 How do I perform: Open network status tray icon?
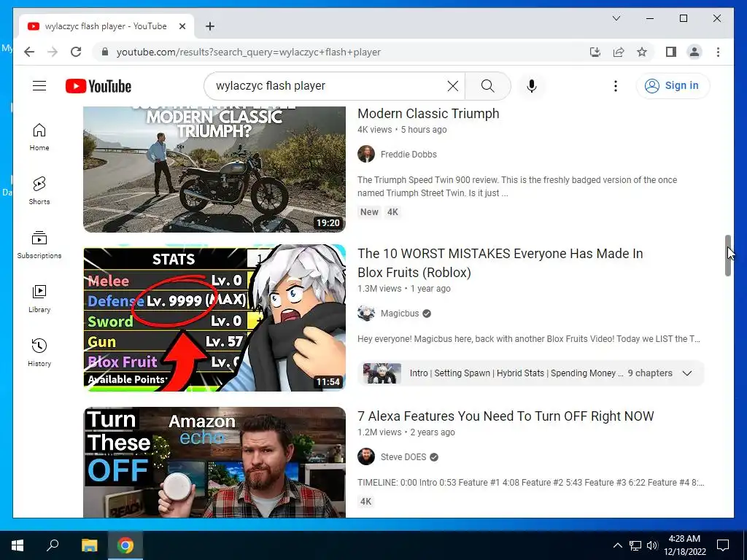point(635,545)
